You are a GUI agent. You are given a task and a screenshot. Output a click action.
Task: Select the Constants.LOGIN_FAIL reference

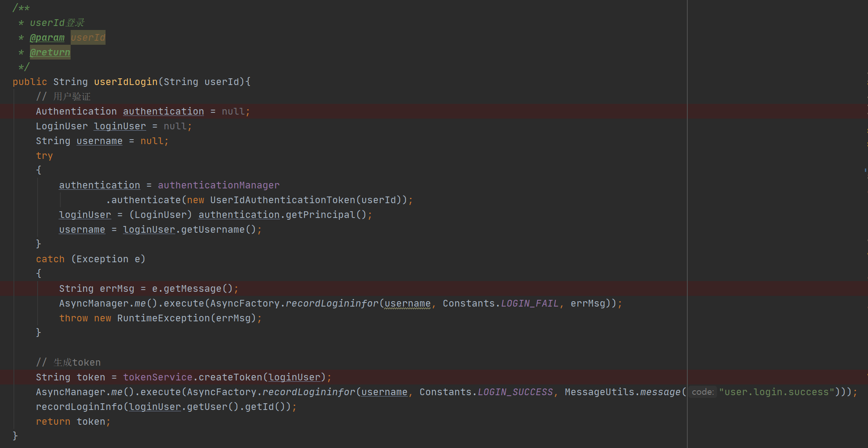point(500,303)
